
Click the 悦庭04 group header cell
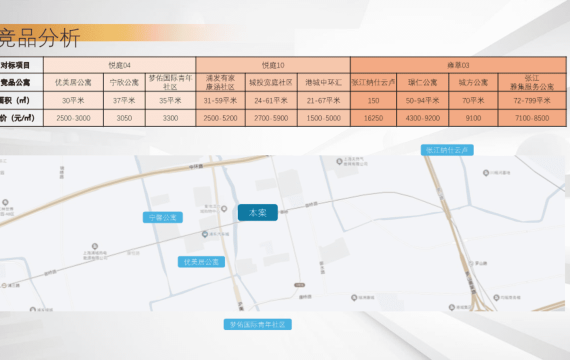point(120,65)
